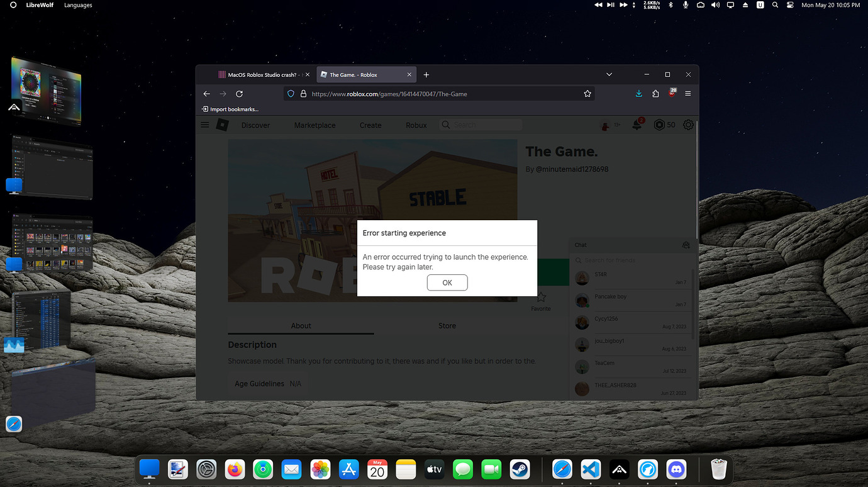
Task: Switch to the Store tab
Action: (447, 325)
